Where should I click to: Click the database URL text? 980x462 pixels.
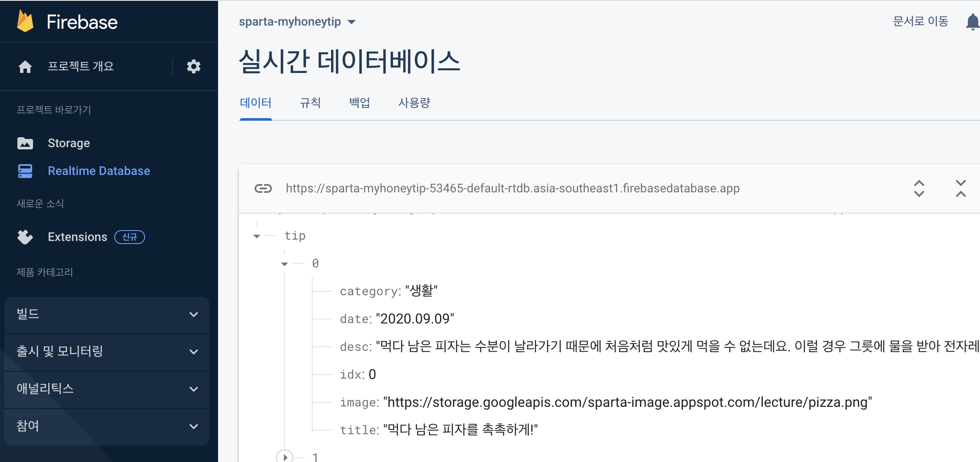(513, 188)
